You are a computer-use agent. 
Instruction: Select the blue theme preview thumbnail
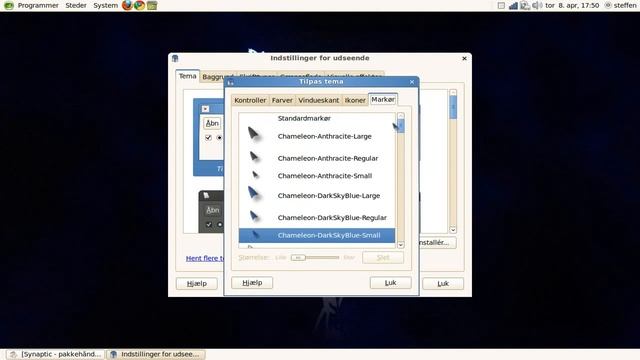pyautogui.click(x=209, y=137)
